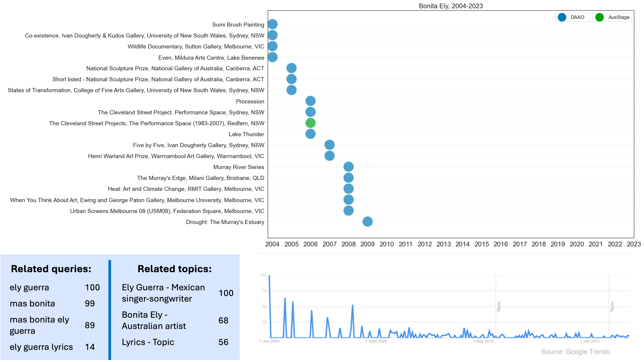Screen dimensions: 644x362
Task: Select the 'ely guerra' related query
Action: pos(29,287)
